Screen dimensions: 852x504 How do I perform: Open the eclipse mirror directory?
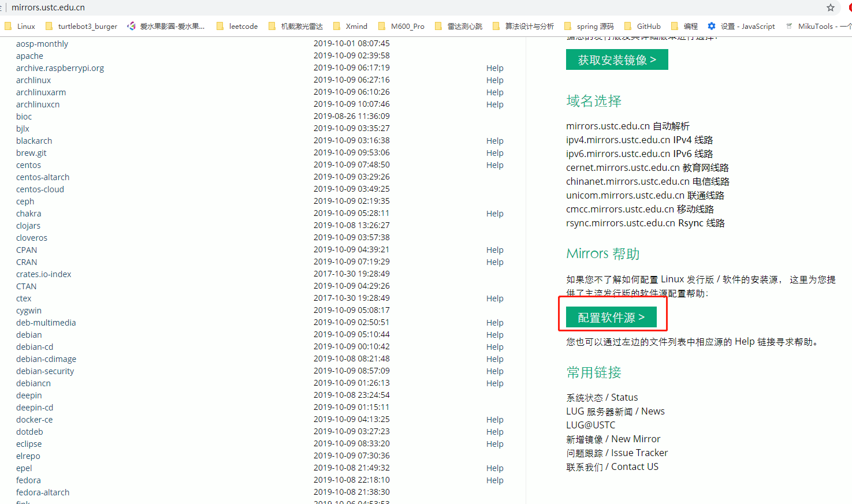click(x=29, y=444)
